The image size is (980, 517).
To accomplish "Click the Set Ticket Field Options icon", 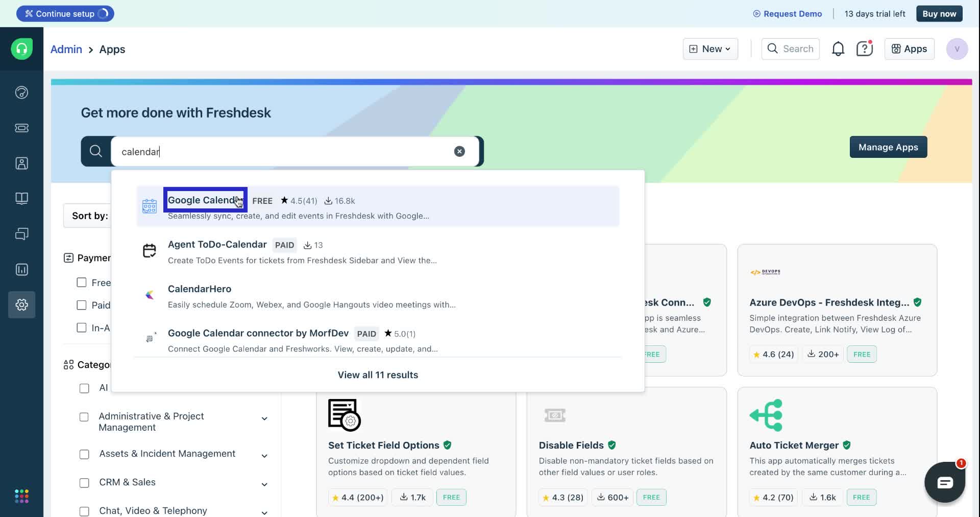I will (x=345, y=415).
